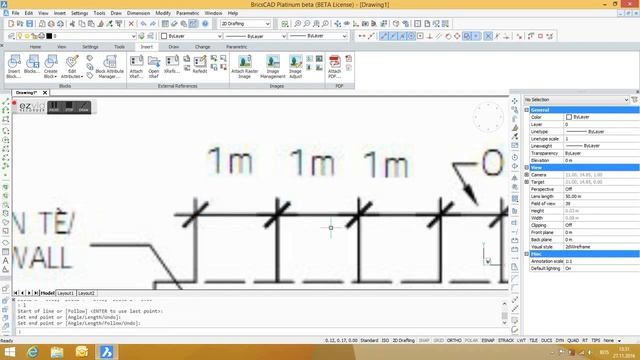This screenshot has height=360, width=640.
Task: Close the Drawing1 document tab
Action: pos(45,93)
